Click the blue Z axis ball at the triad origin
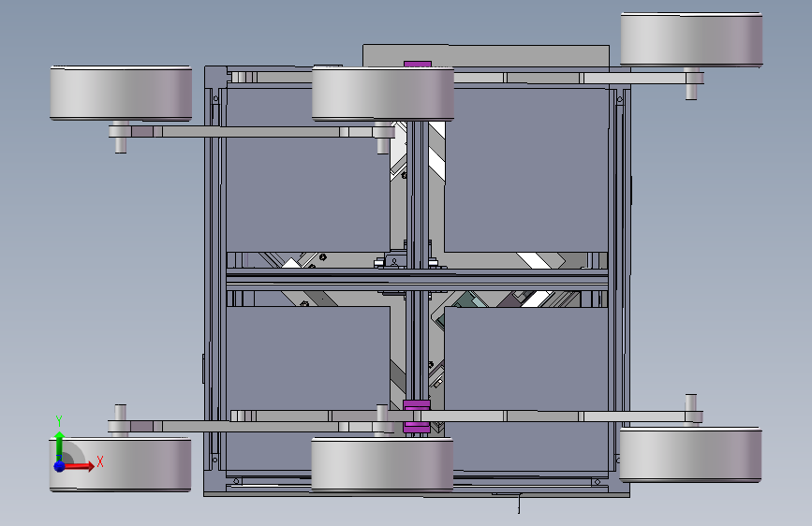812x526 pixels. coord(59,466)
